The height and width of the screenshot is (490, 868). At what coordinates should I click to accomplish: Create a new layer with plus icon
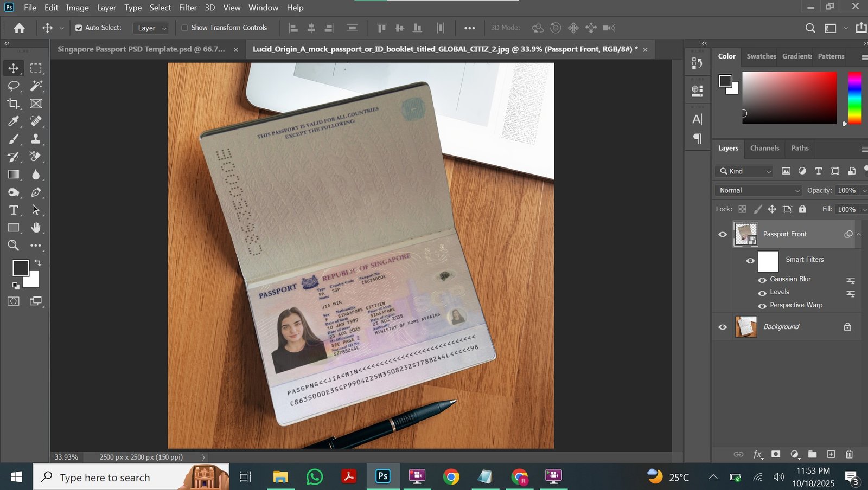click(x=831, y=454)
